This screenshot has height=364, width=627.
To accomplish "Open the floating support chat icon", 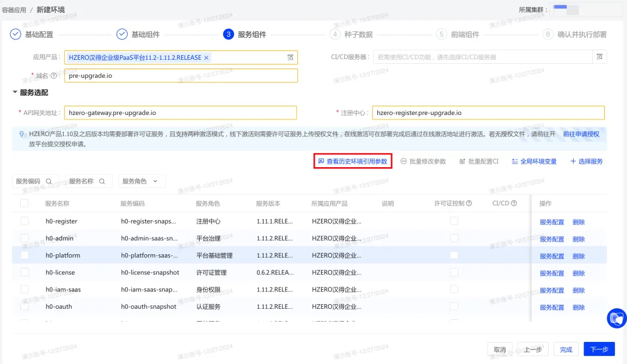I will pos(617,318).
